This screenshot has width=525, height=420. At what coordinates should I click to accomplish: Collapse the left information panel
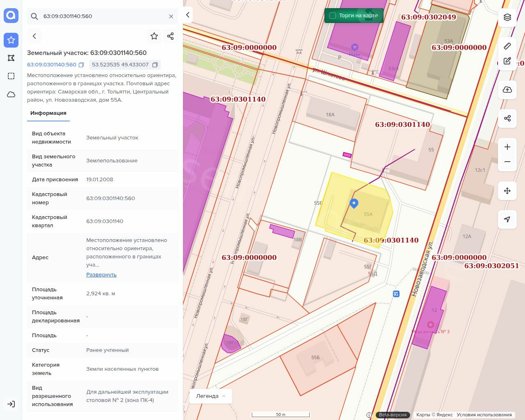[187, 15]
